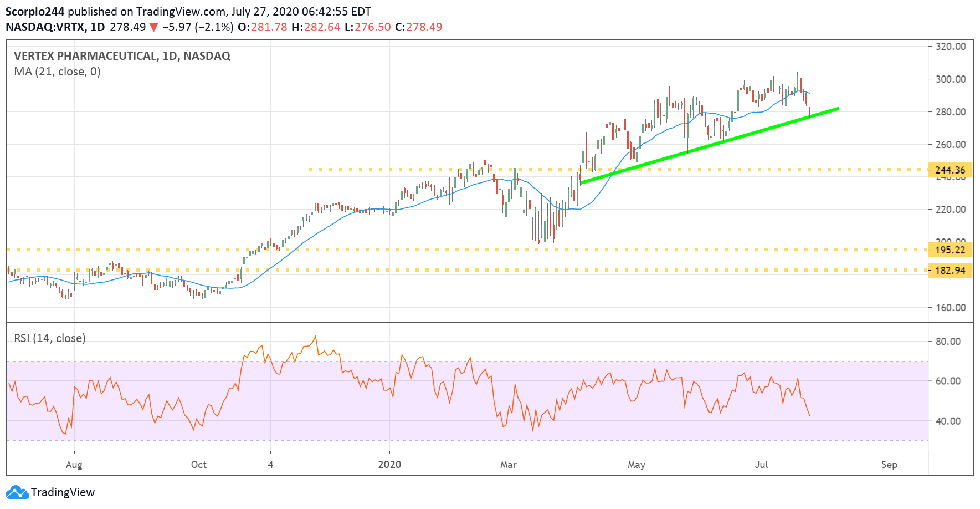Screen dimensions: 980x509
Task: Click the Sep time axis label
Action: [889, 465]
